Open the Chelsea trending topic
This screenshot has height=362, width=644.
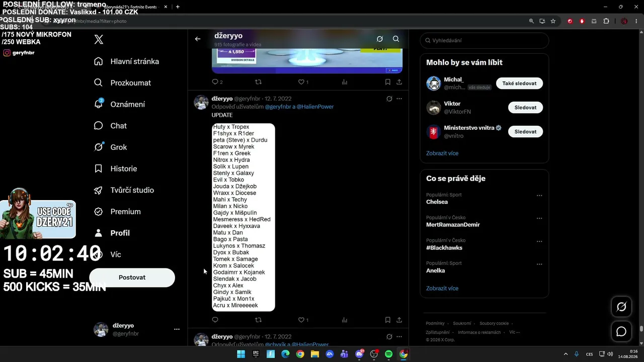437,202
